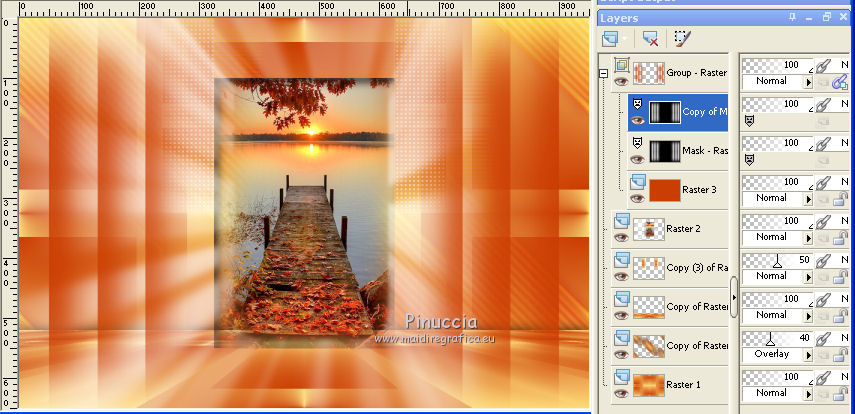
Task: Click the lock transparency icon on Raster 2 row
Action: tap(840, 238)
